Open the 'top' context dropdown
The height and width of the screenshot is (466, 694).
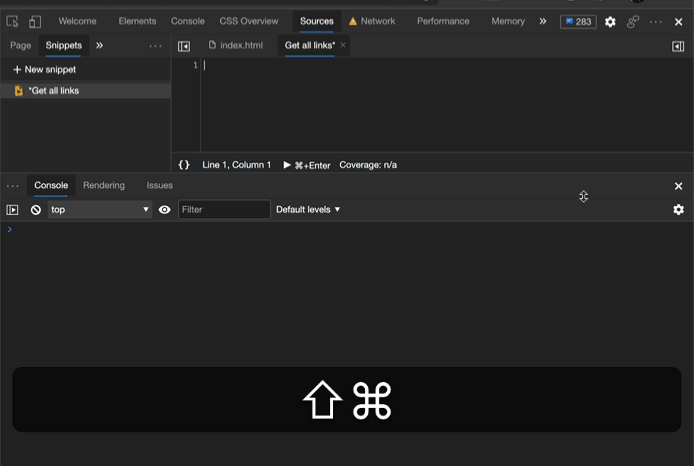pos(100,209)
